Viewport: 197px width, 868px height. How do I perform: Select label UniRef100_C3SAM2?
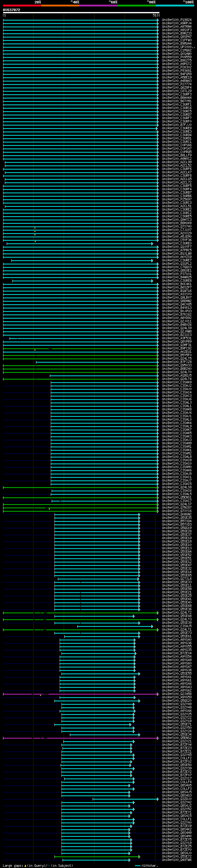[x=176, y=454]
